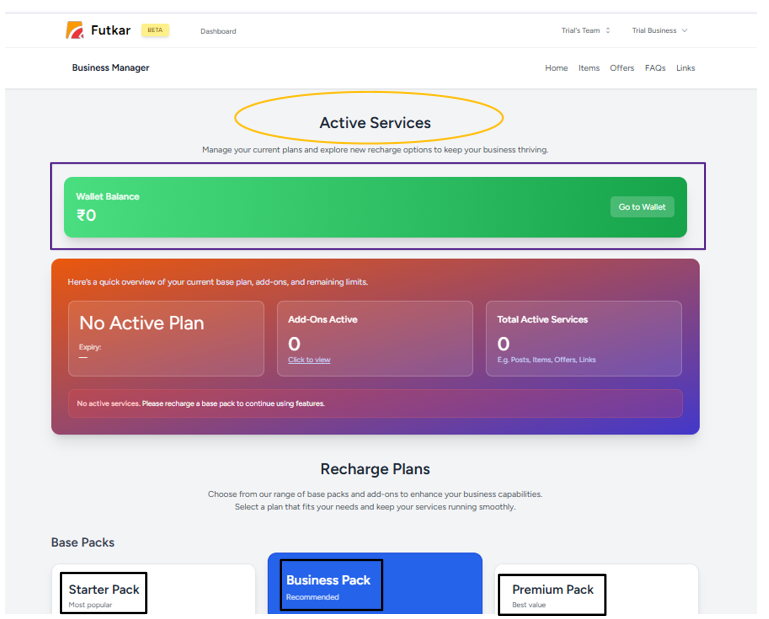The image size is (769, 619).
Task: Switch to the Items tab
Action: click(x=589, y=68)
